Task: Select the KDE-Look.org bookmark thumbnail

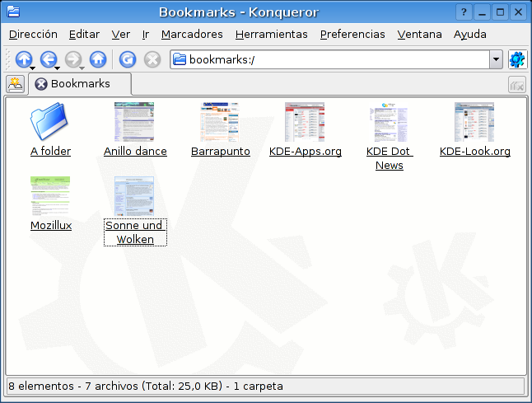Action: pos(474,121)
